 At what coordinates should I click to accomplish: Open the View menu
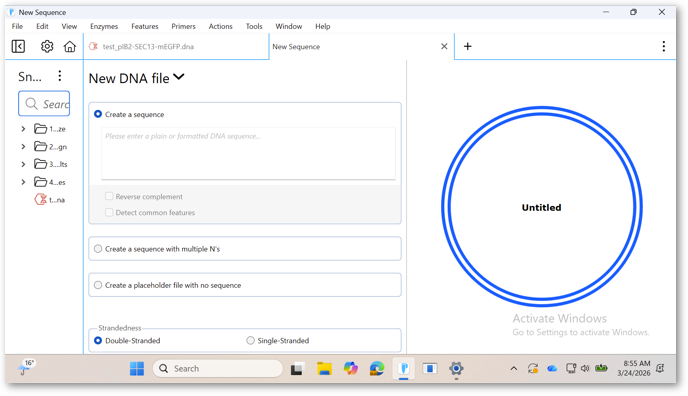tap(69, 26)
